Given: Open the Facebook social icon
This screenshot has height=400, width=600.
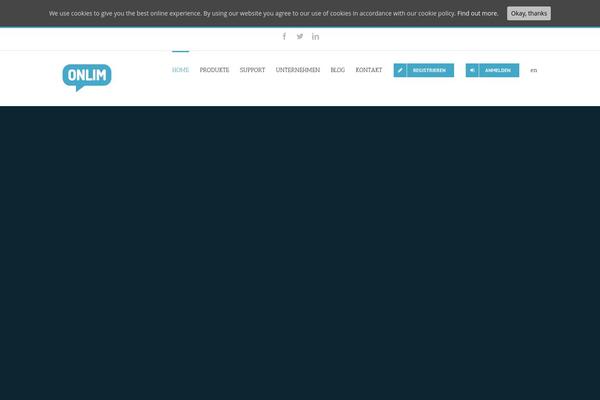Looking at the screenshot, I should click(x=284, y=36).
